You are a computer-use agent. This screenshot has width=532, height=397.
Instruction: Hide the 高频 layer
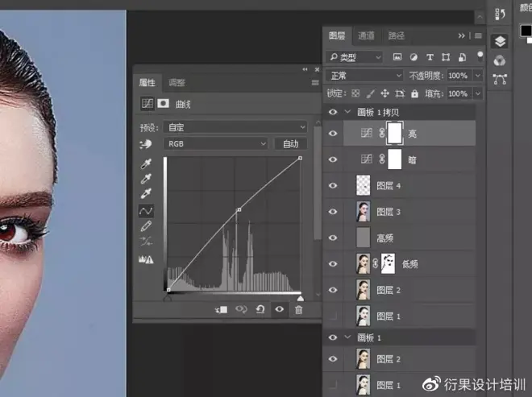pyautogui.click(x=333, y=238)
